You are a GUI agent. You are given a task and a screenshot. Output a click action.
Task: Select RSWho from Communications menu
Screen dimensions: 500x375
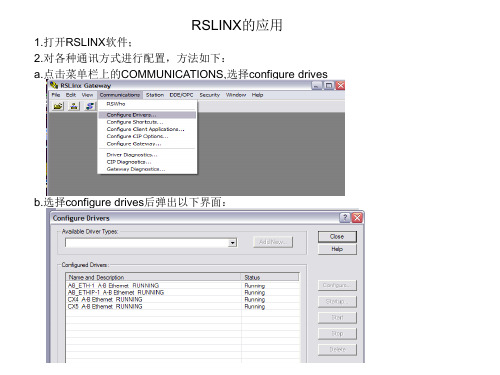pos(147,104)
